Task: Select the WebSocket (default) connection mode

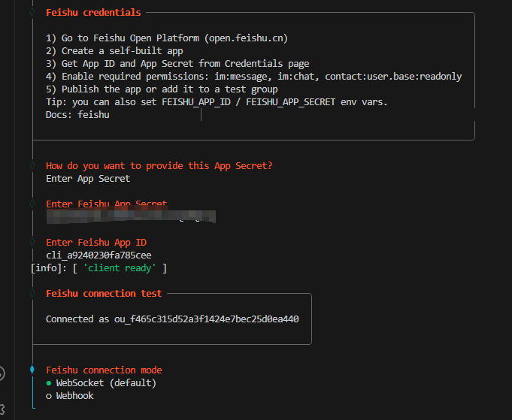Action: point(101,382)
